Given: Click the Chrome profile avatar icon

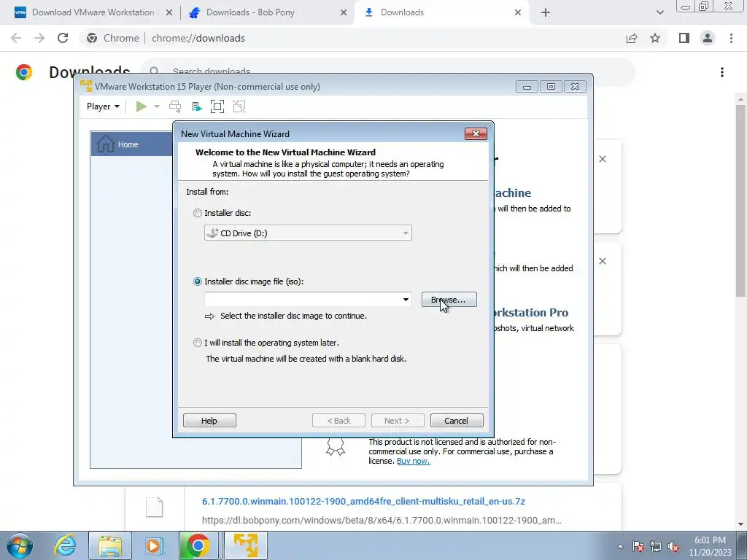Looking at the screenshot, I should [x=708, y=38].
